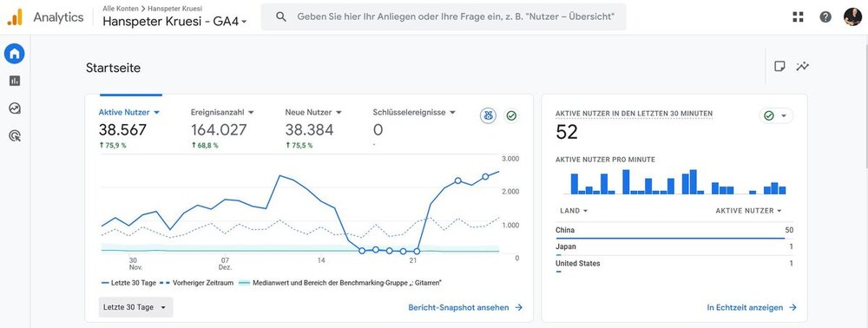Open the Explore section in the sidebar
Viewport: 868px width, 328px height.
point(15,108)
